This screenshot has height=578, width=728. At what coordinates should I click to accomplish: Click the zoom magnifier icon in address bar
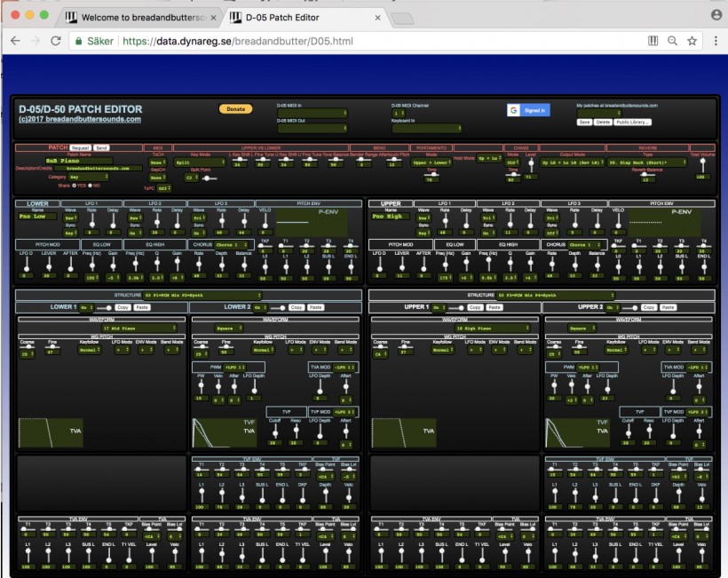click(672, 41)
